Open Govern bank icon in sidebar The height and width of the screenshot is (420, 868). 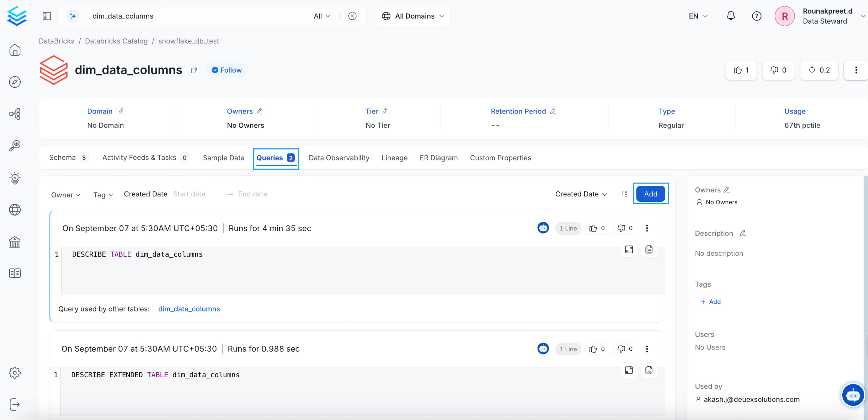tap(15, 242)
